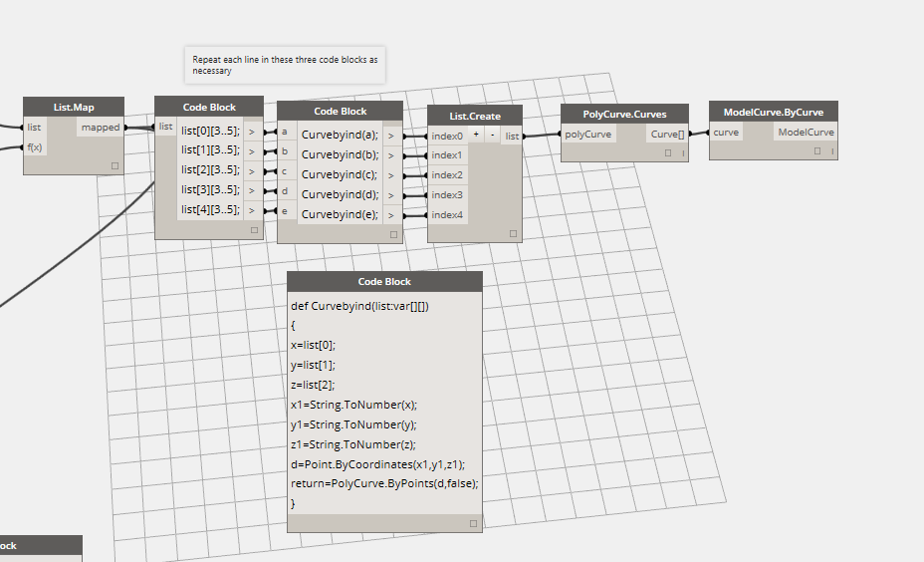Click output arrow of list[0][3..5] line
This screenshot has width=924, height=562.
252,132
